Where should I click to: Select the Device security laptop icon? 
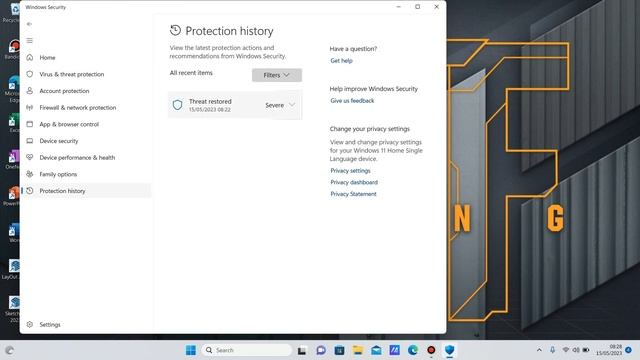pyautogui.click(x=29, y=141)
